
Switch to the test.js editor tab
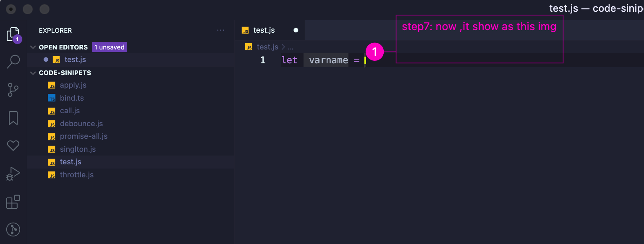click(x=264, y=30)
